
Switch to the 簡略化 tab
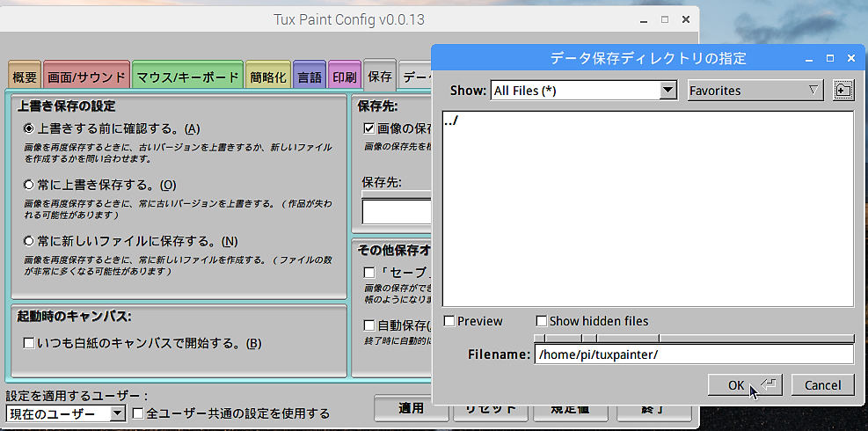coord(268,77)
